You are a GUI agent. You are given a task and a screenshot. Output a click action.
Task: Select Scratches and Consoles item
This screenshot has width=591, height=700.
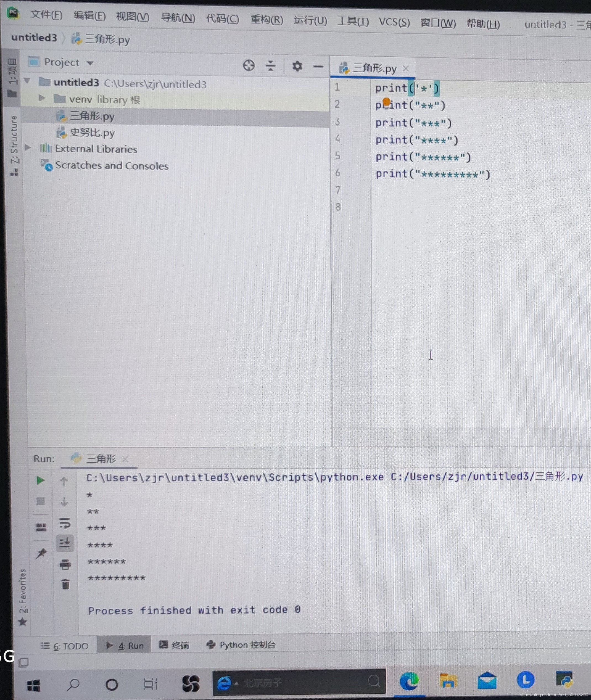(105, 165)
